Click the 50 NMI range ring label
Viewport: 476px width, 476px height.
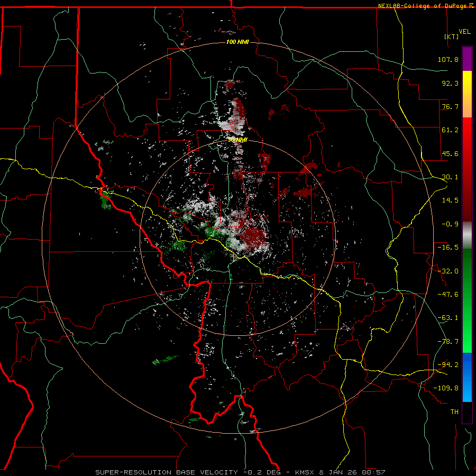237,140
